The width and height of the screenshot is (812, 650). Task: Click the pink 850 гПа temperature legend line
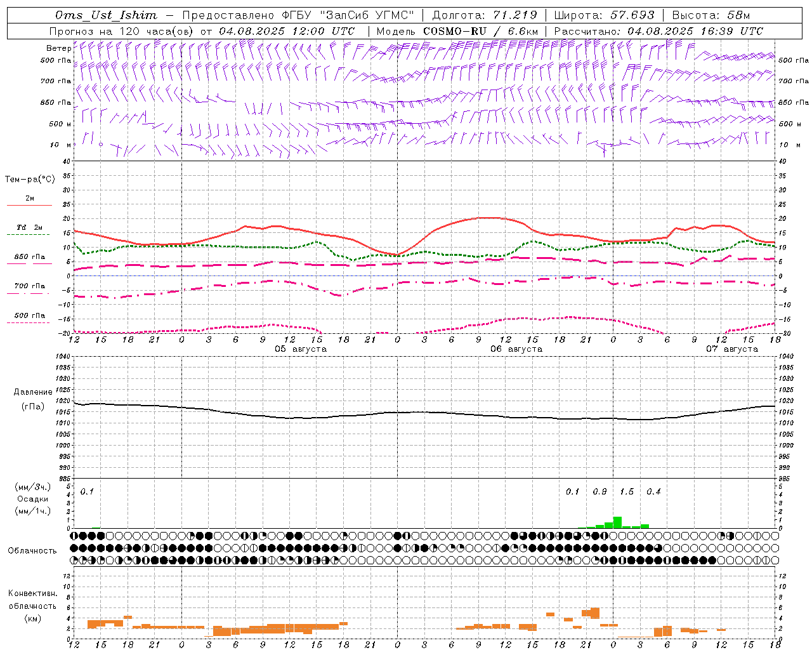click(28, 264)
